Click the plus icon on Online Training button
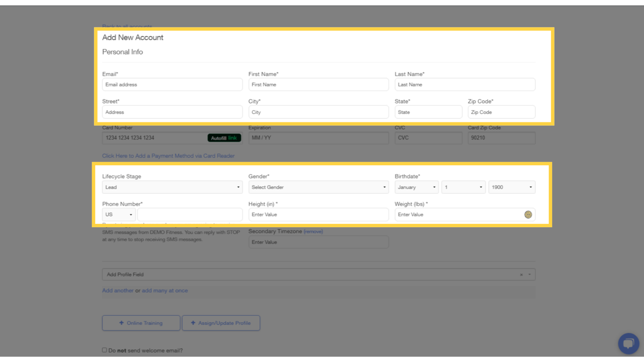This screenshot has height=362, width=644. pos(122,323)
